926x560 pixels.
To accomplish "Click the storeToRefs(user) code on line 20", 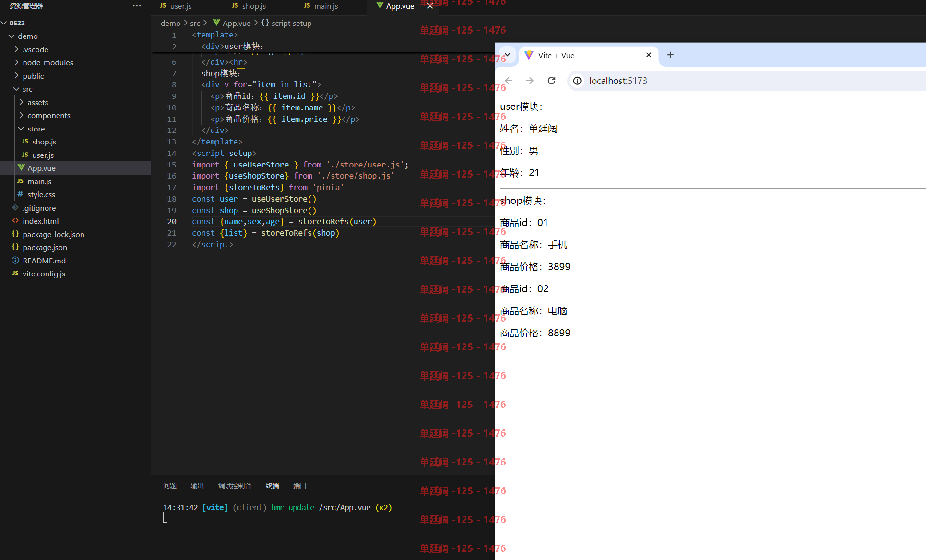I will pyautogui.click(x=337, y=221).
